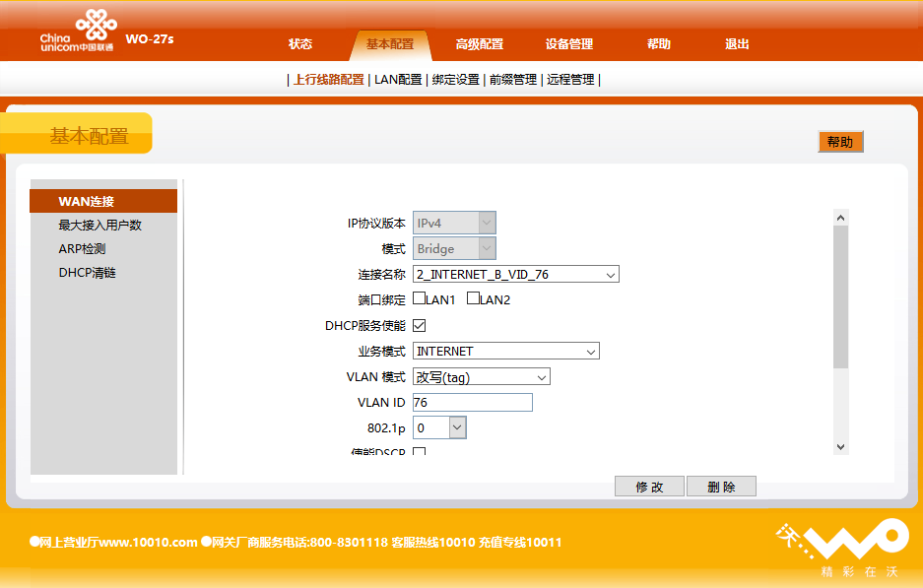Click the orange 帮助 button
The width and height of the screenshot is (923, 588).
point(840,142)
